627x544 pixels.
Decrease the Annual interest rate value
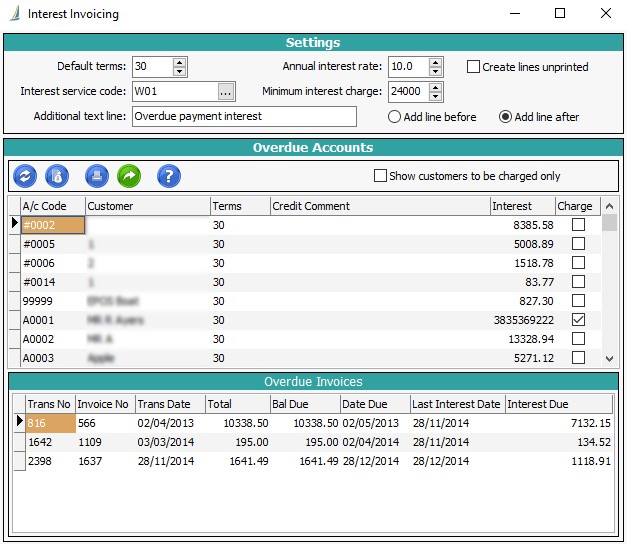435,72
